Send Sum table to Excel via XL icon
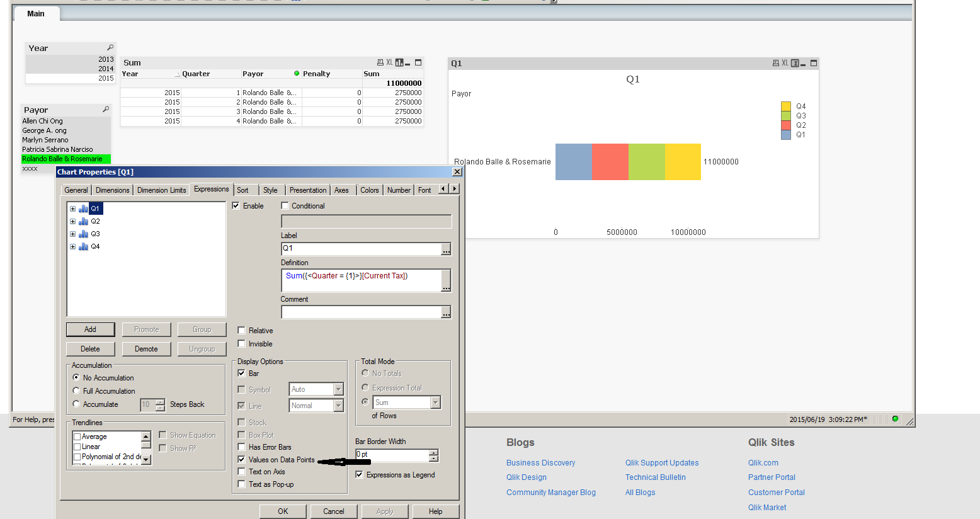Viewport: 980px width, 519px height. pos(389,62)
